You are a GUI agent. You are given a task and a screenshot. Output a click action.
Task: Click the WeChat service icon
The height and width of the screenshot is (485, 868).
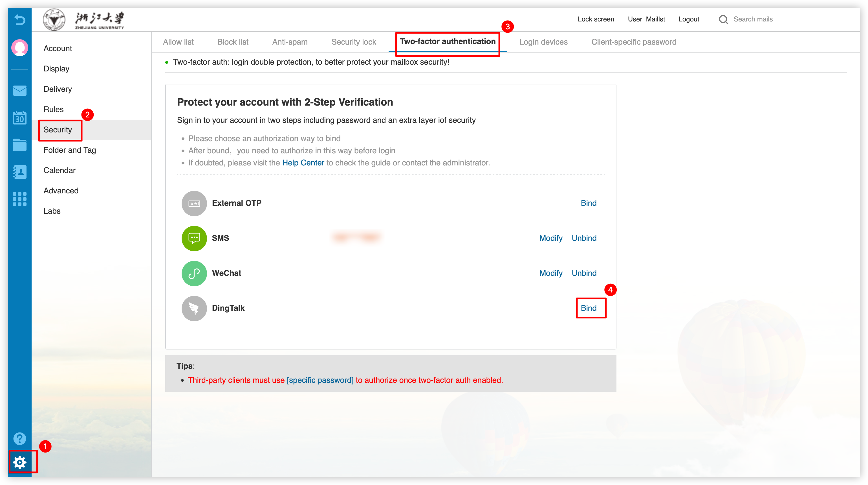tap(194, 273)
